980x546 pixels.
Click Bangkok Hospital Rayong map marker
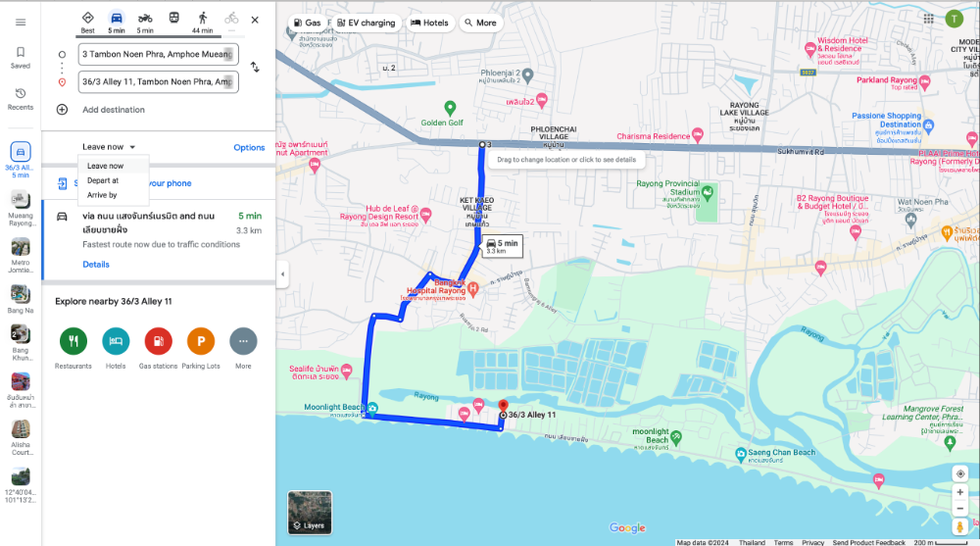tap(473, 289)
